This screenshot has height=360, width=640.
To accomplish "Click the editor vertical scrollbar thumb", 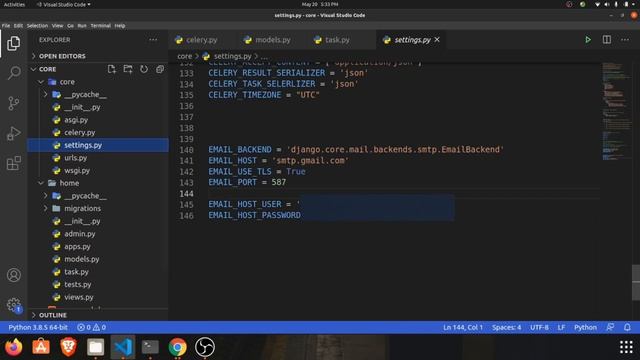I will [636, 282].
